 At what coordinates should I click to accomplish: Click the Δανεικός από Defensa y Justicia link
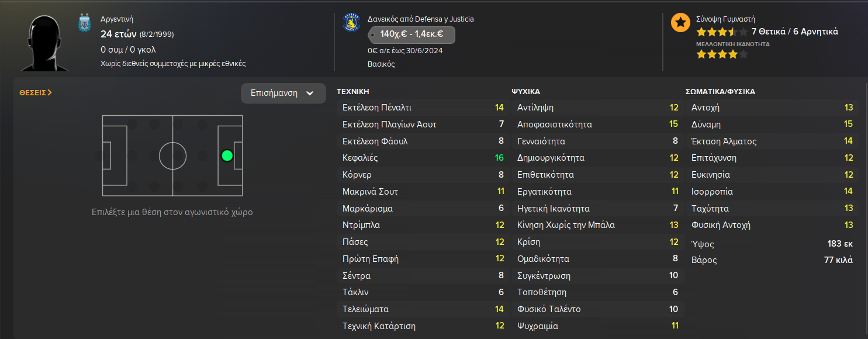pyautogui.click(x=421, y=19)
